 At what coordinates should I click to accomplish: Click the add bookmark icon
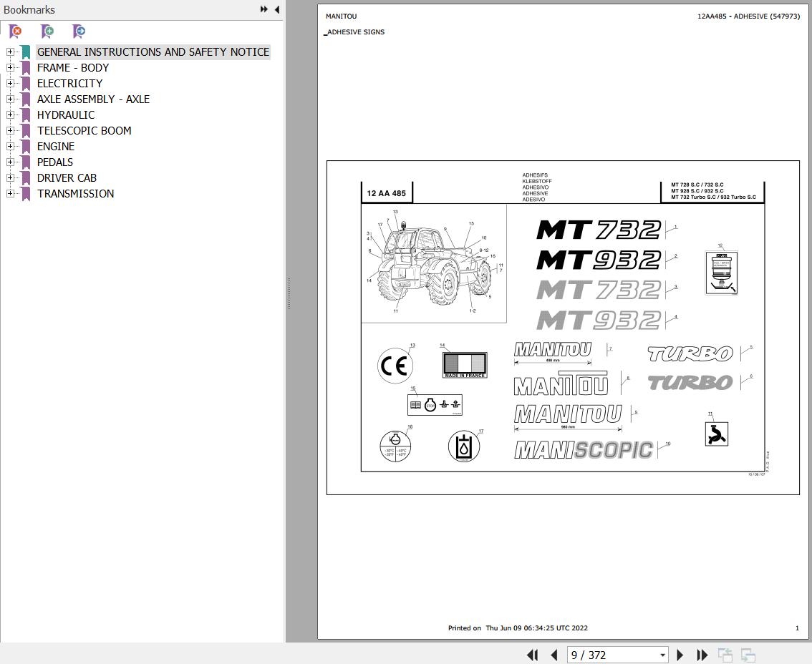[x=47, y=31]
